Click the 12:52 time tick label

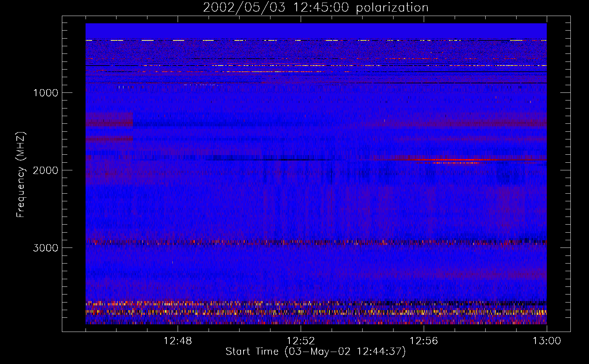(301, 341)
